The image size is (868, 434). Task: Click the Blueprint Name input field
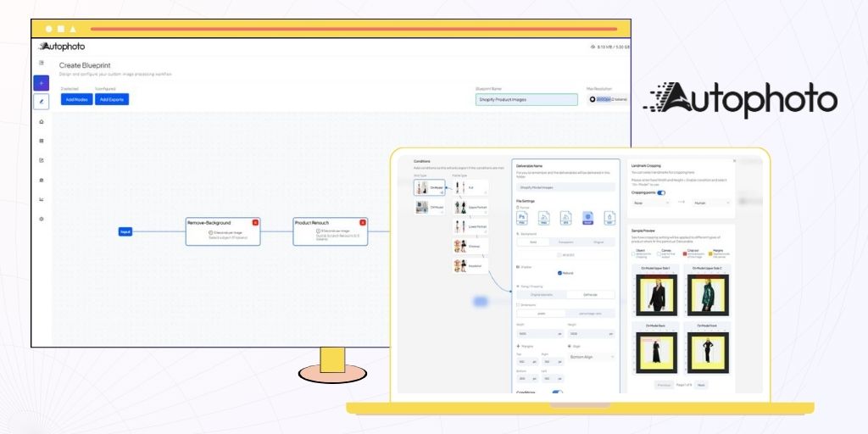526,99
